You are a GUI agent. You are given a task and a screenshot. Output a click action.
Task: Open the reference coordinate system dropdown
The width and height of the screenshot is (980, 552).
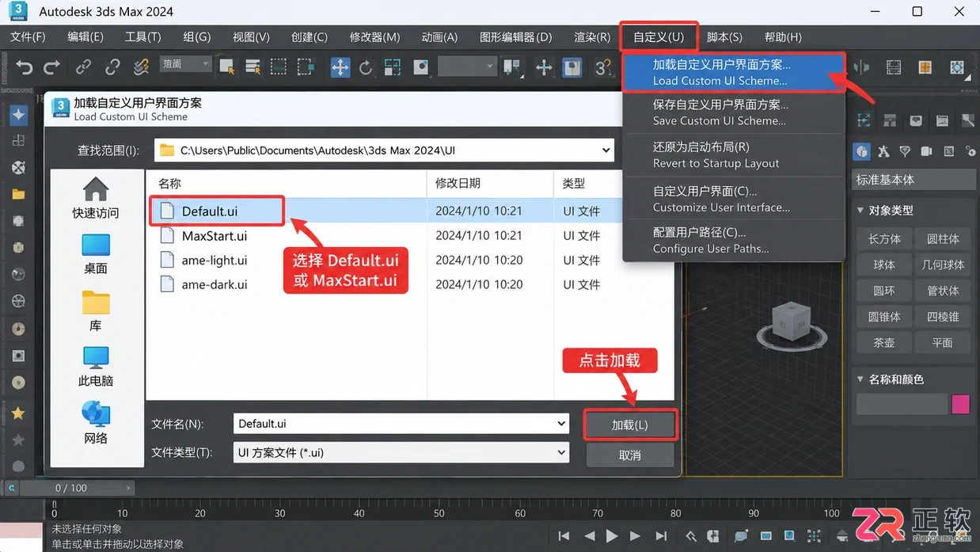click(466, 67)
